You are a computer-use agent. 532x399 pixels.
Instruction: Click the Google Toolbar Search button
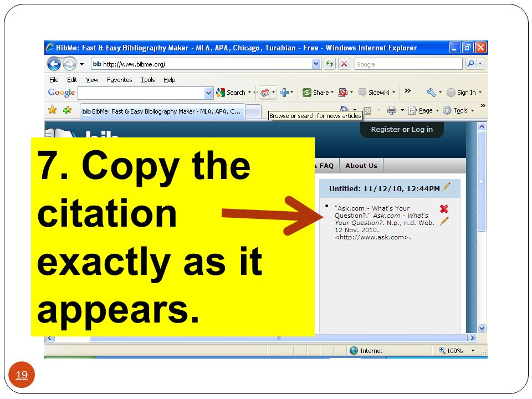232,93
